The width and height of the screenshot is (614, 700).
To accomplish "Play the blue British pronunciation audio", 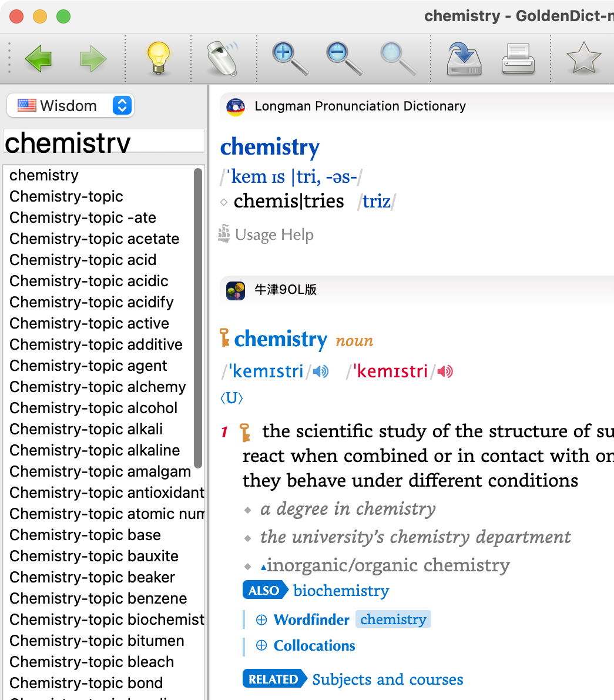I will (320, 371).
